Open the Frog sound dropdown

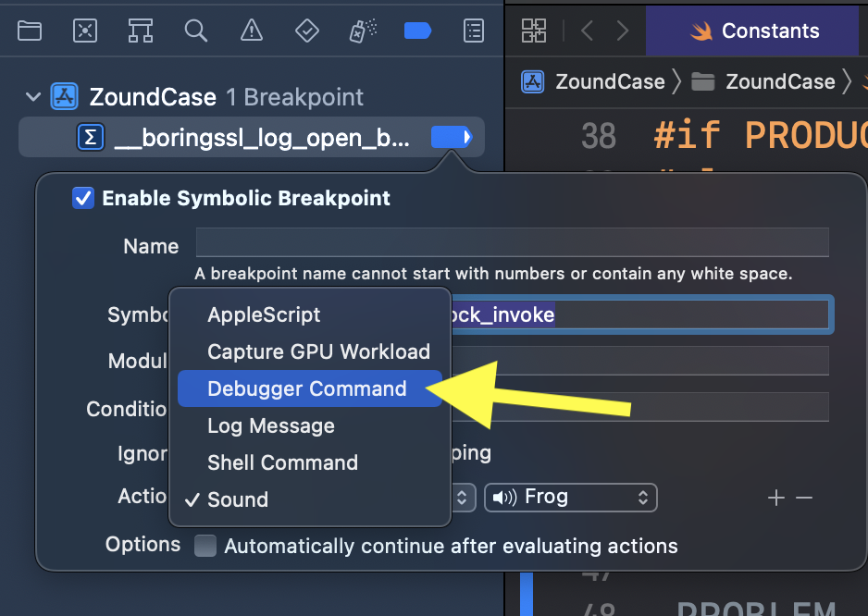570,498
